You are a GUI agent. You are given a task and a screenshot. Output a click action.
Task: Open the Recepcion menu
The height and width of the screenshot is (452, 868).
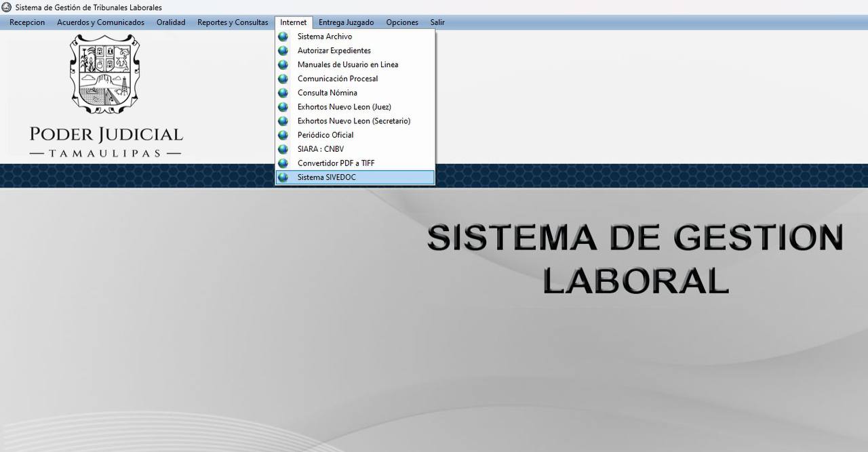pos(26,22)
